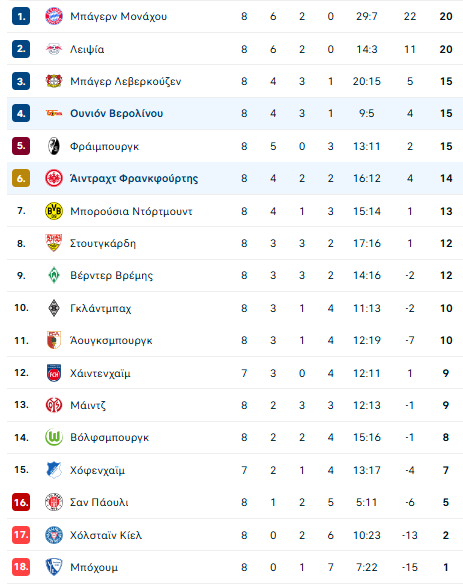
Task: Click the Bochum crest in last row
Action: click(54, 567)
